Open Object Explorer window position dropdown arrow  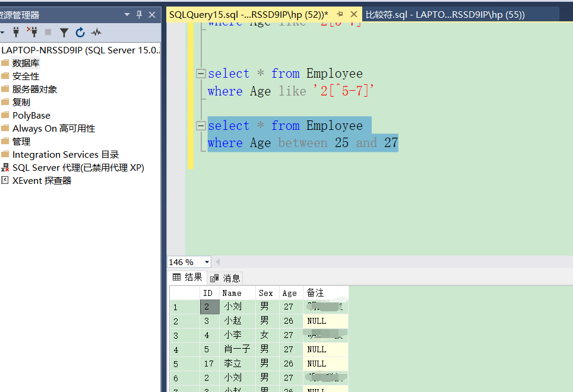pos(127,15)
